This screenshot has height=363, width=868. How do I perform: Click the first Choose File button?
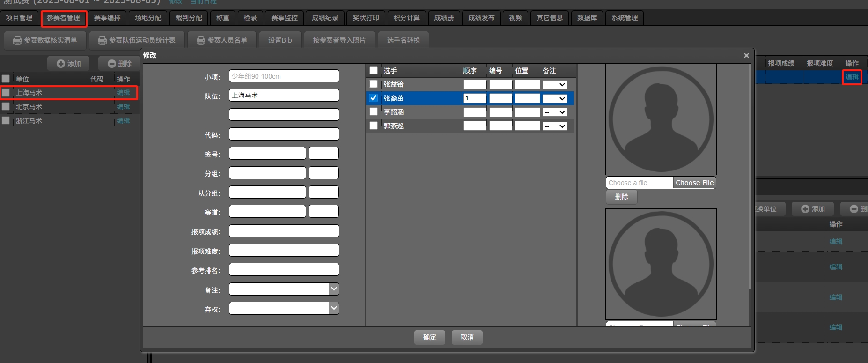point(694,183)
